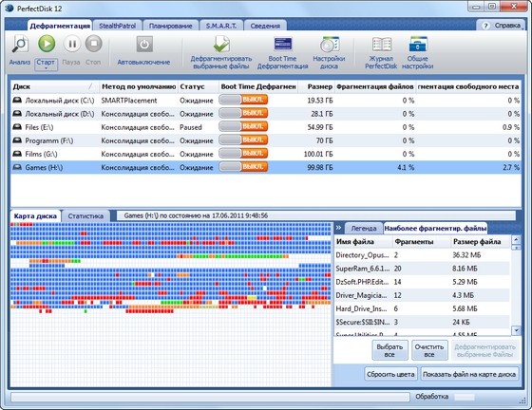Select the DzSoft.PHP.Edit... file row

422,282
